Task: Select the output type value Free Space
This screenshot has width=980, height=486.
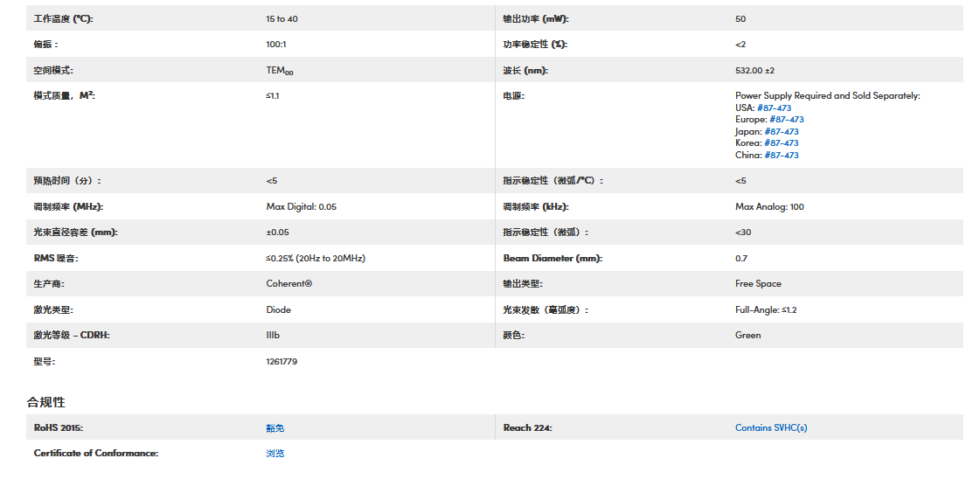Action: (x=758, y=283)
